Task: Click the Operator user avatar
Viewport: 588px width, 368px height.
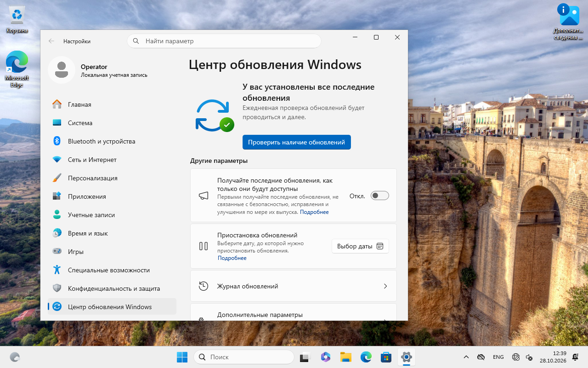Action: pos(62,70)
